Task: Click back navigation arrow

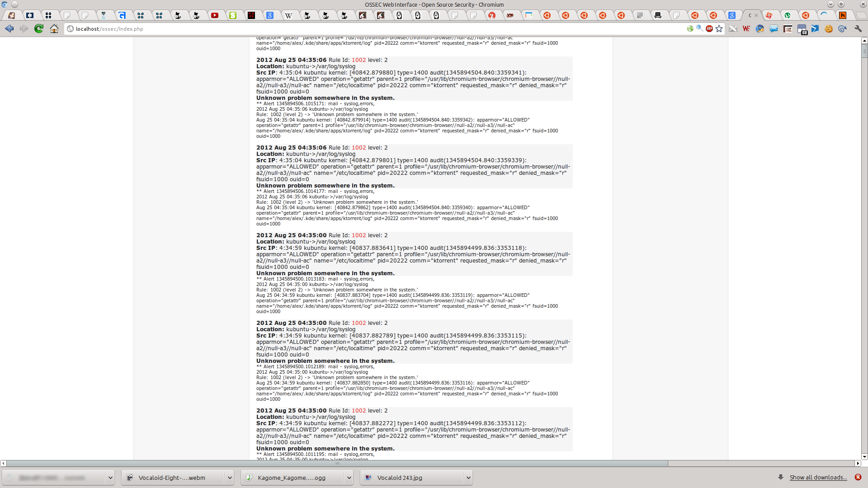Action: click(9, 28)
